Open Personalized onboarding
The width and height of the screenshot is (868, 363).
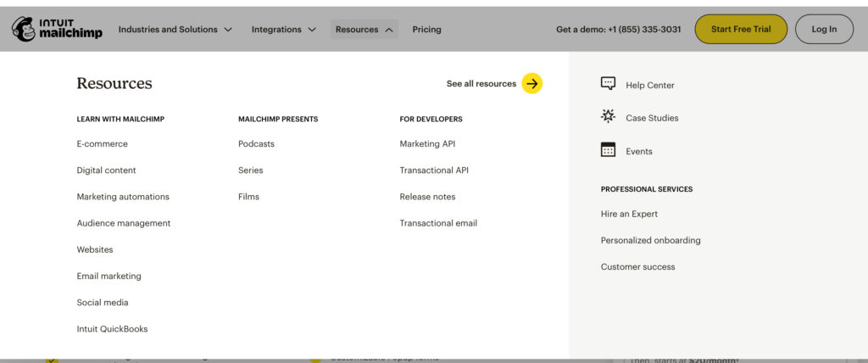650,241
